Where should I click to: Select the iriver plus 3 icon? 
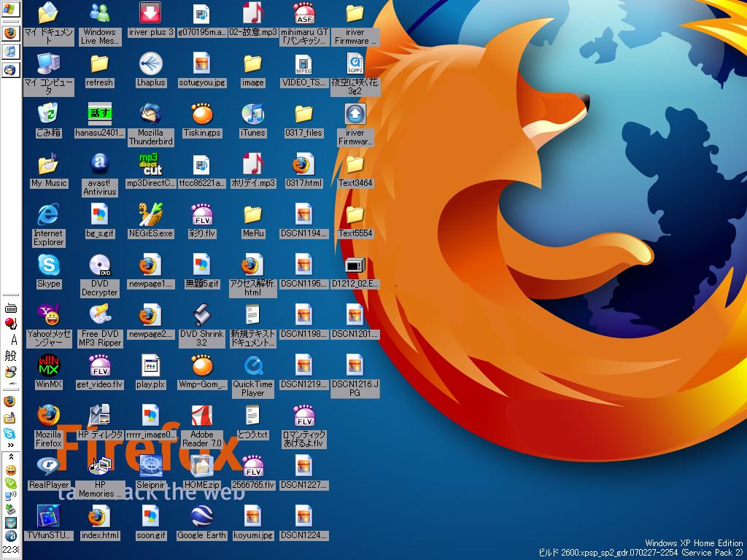click(150, 19)
